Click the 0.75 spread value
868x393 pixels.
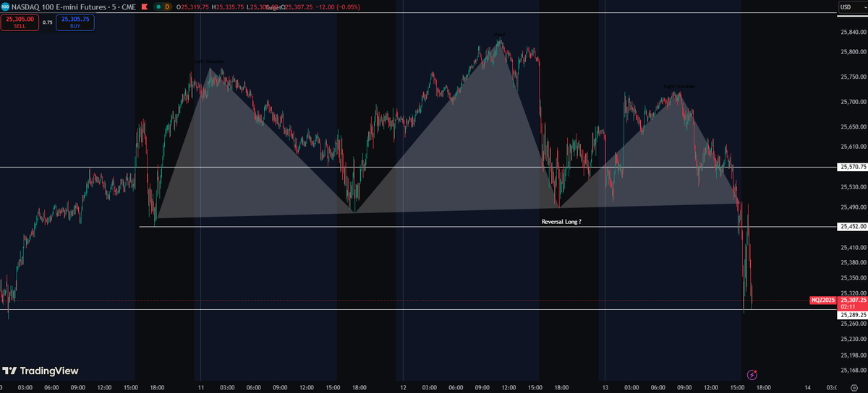click(48, 22)
